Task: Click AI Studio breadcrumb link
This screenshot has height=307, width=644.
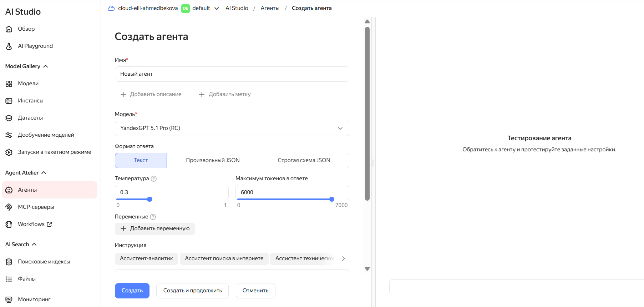Action: coord(237,8)
